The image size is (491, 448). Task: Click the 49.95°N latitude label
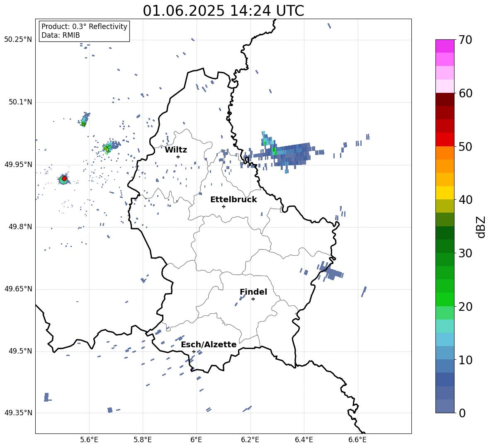point(18,165)
